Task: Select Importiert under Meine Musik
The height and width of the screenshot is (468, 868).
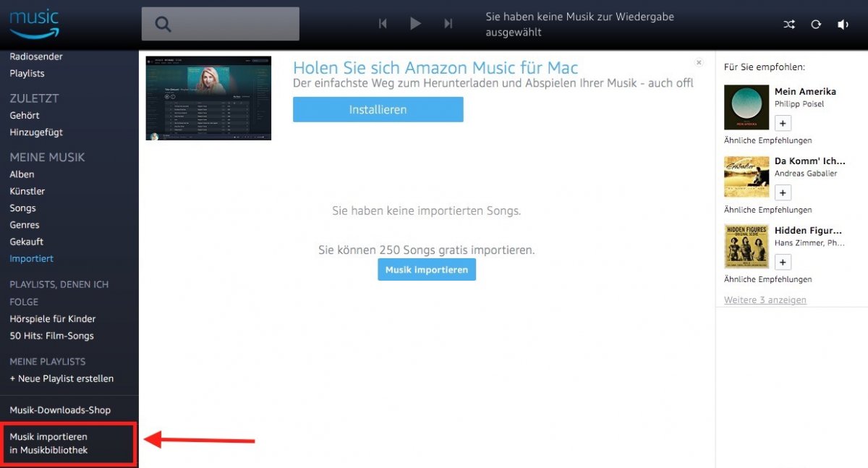Action: click(x=32, y=259)
